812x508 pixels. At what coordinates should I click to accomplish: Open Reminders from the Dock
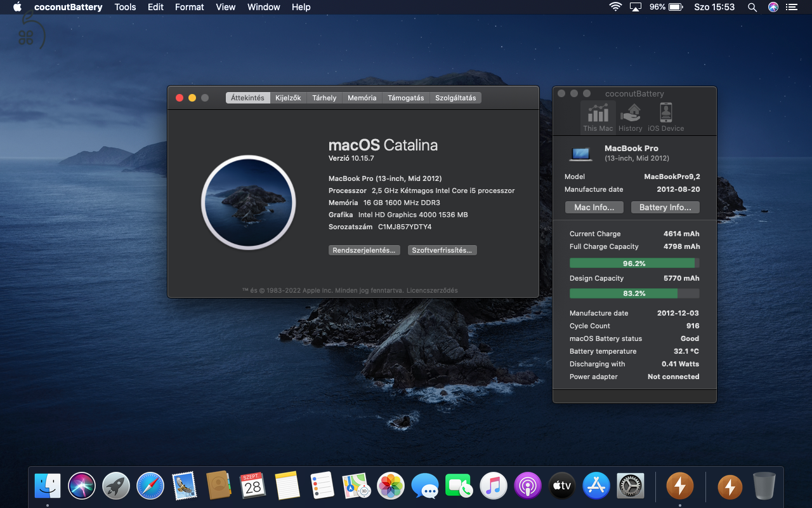click(322, 486)
